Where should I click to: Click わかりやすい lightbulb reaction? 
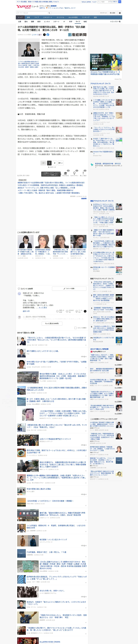(74, 173)
